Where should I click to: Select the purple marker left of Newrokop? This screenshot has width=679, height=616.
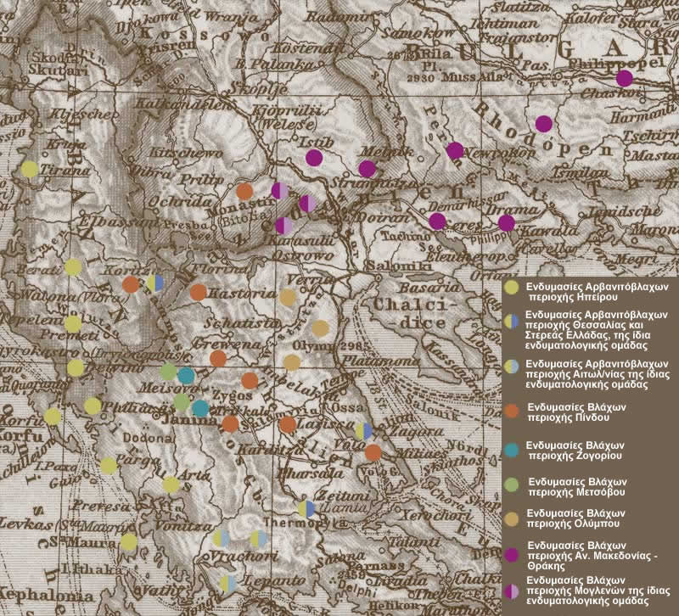[455, 151]
